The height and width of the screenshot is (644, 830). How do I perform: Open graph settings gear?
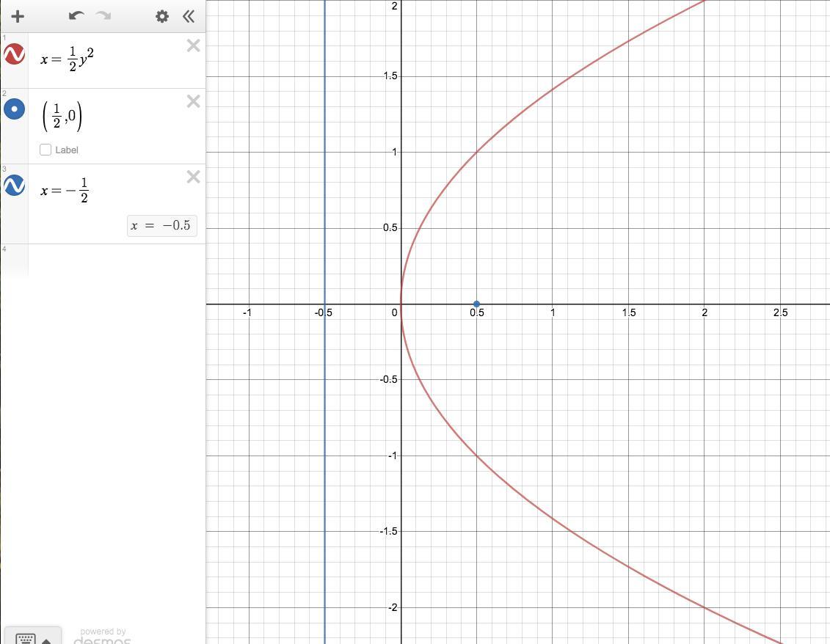click(162, 16)
